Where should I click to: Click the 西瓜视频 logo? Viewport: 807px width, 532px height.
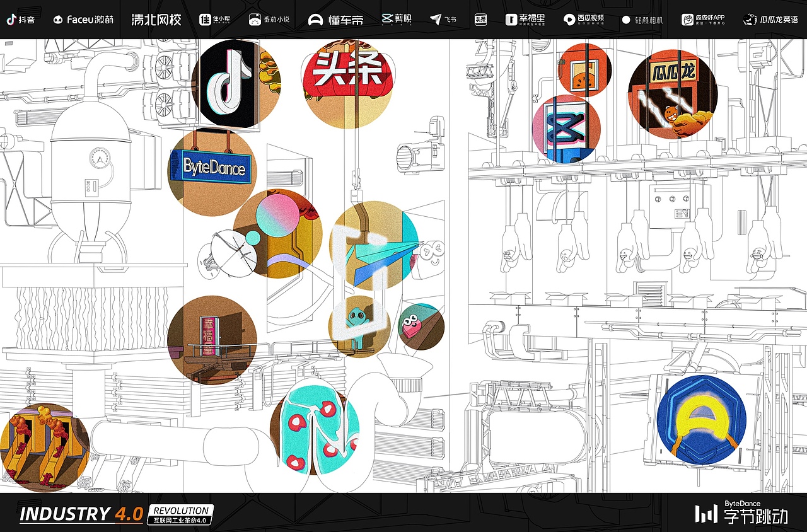click(x=584, y=20)
